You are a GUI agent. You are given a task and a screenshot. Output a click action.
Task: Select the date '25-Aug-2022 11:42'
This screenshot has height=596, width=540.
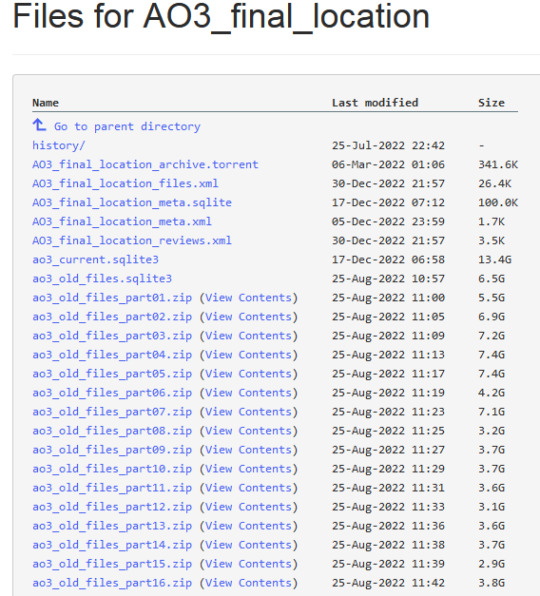[388, 583]
